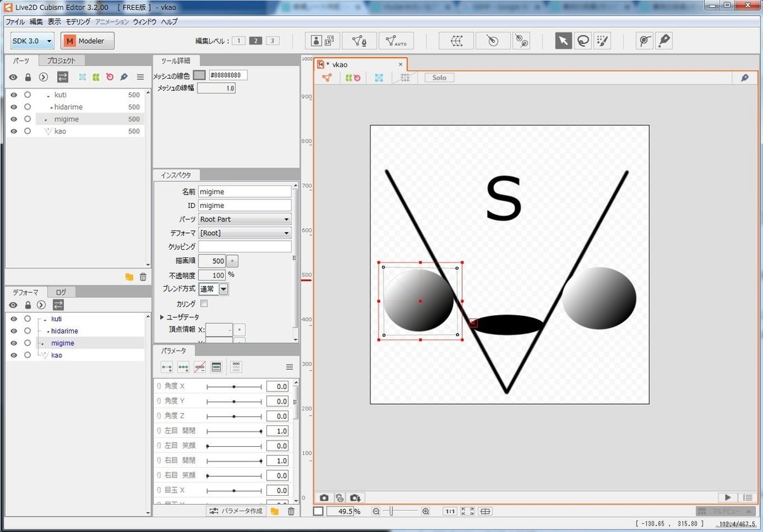Add two key points to parameter

(167, 367)
